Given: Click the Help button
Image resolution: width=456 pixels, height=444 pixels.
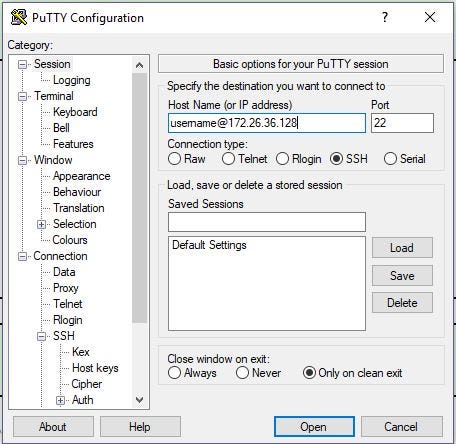Looking at the screenshot, I should [x=140, y=427].
